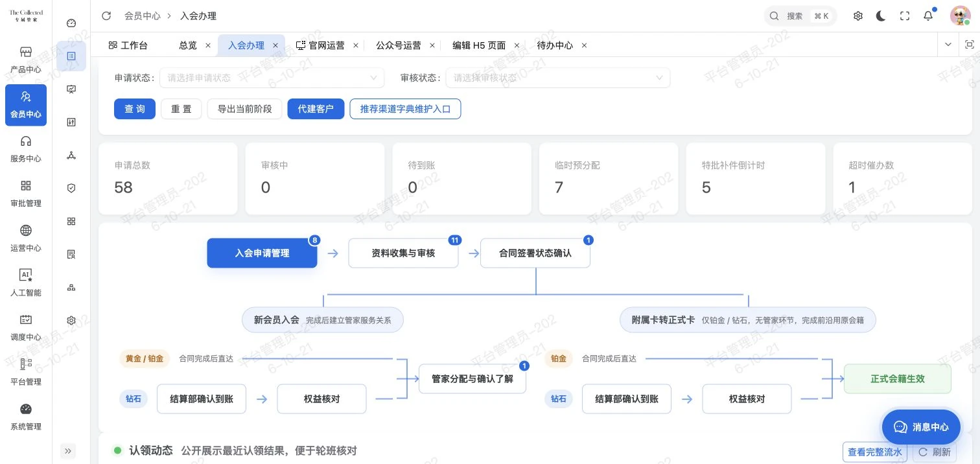This screenshot has height=464, width=980.
Task: Open the 申请状态 dropdown
Action: pyautogui.click(x=272, y=78)
